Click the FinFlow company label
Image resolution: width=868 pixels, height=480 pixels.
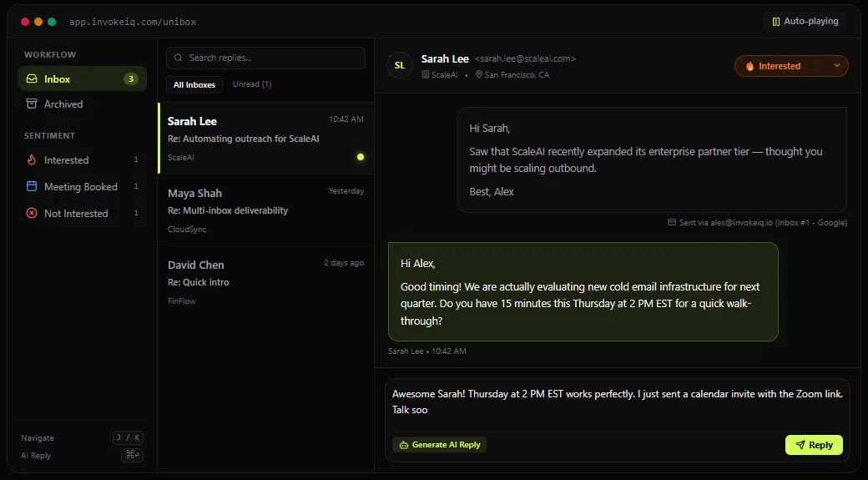point(182,301)
